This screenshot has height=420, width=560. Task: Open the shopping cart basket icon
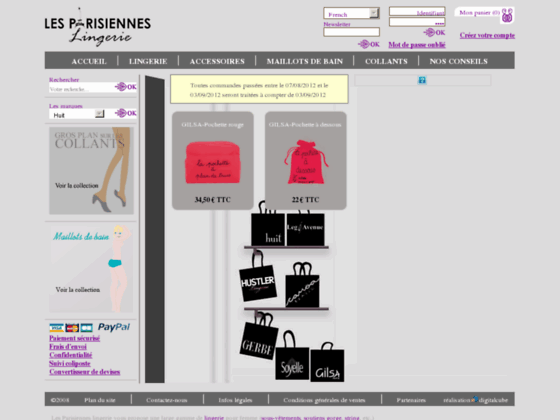click(507, 15)
